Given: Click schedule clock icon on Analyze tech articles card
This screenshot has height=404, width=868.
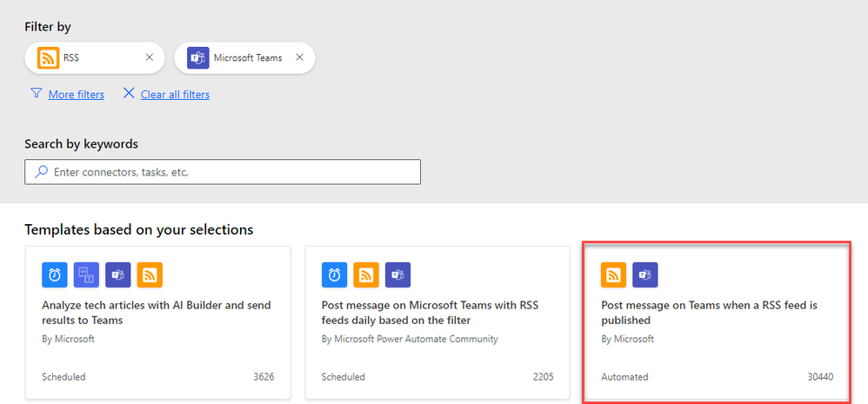Looking at the screenshot, I should click(x=54, y=275).
